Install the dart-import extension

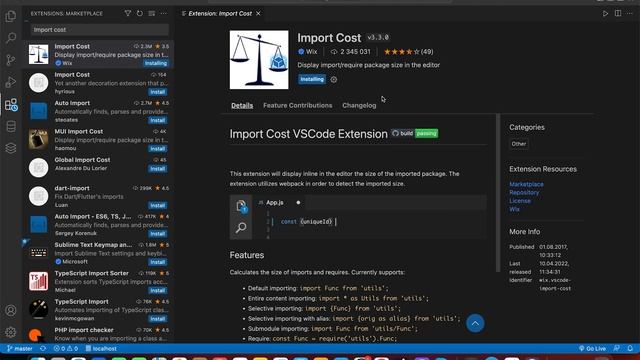[158, 205]
